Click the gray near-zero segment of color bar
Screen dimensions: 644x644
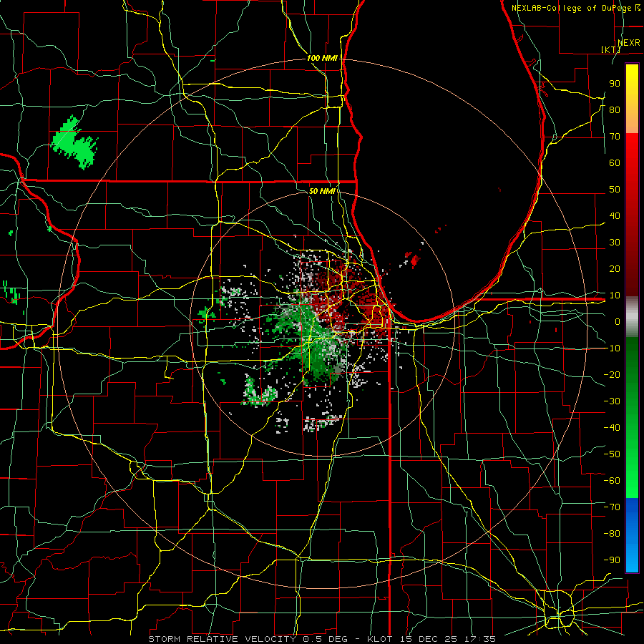click(x=632, y=317)
